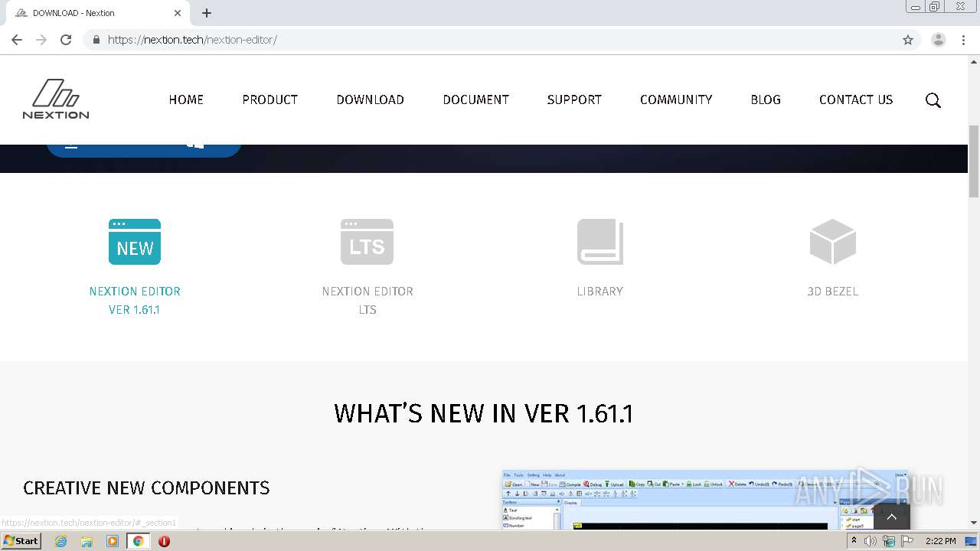Click the address bar URL
Image resolution: width=980 pixels, height=551 pixels.
tap(192, 40)
